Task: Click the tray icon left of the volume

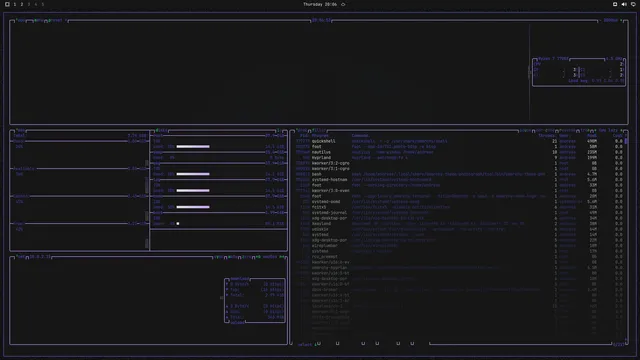Action: pyautogui.click(x=615, y=4)
